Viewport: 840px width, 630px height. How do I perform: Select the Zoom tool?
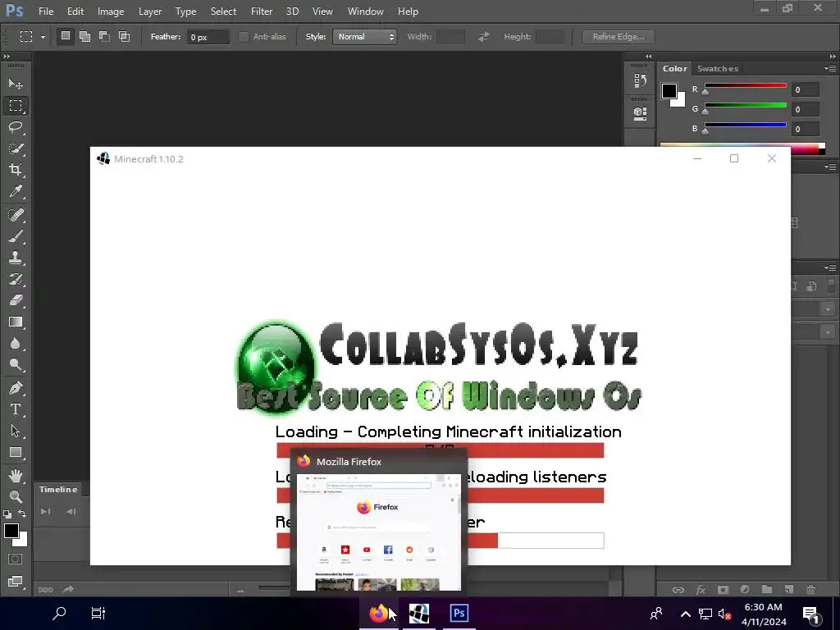[16, 496]
